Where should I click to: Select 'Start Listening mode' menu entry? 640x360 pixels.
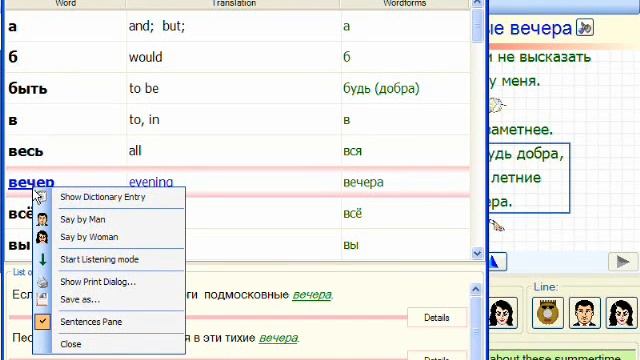pos(100,260)
